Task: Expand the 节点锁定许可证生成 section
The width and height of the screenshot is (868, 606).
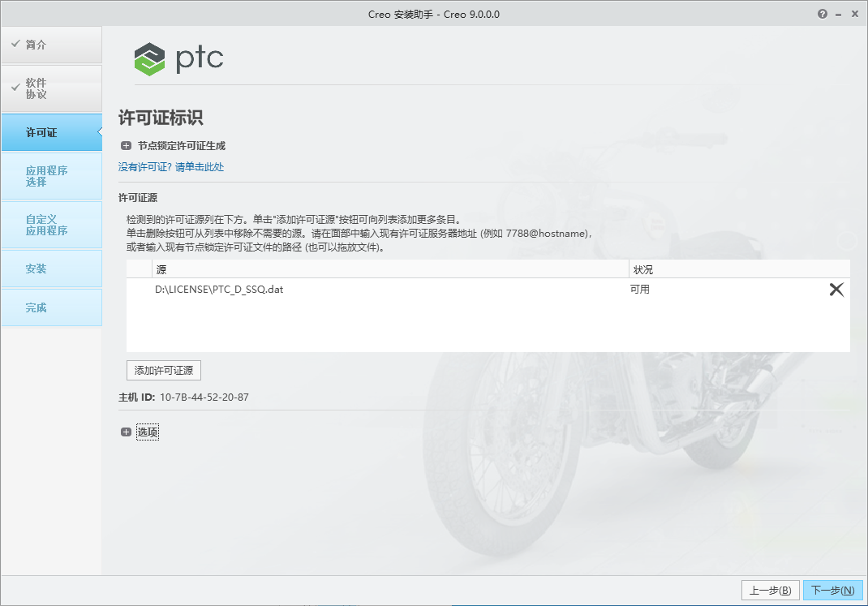Action: 127,146
